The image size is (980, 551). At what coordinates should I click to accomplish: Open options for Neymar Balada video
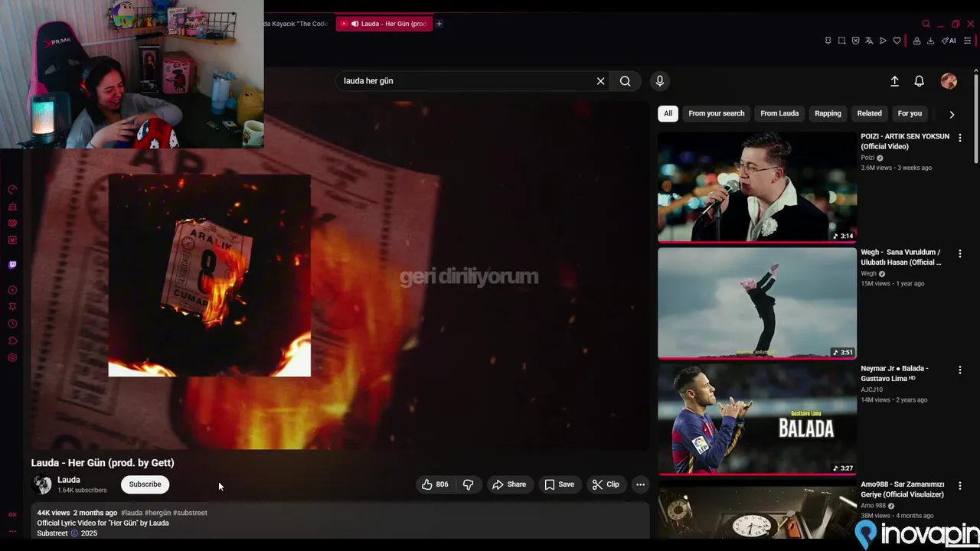tap(959, 370)
